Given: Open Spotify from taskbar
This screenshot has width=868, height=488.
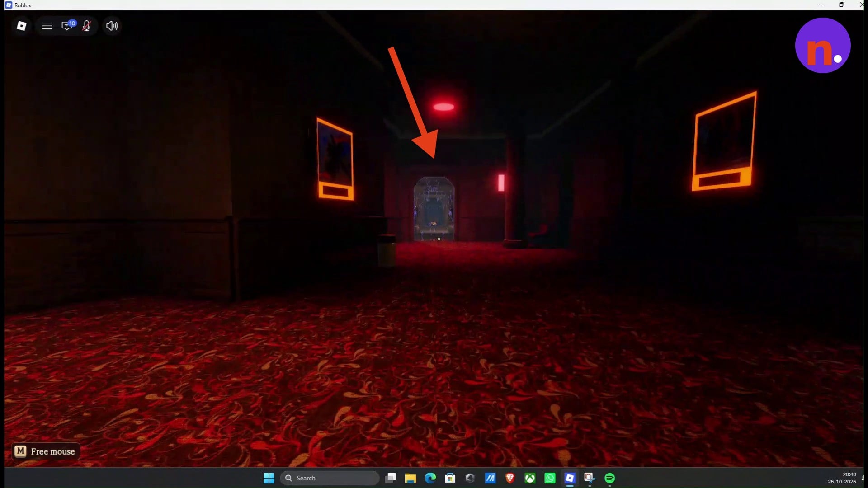Looking at the screenshot, I should click(x=609, y=478).
